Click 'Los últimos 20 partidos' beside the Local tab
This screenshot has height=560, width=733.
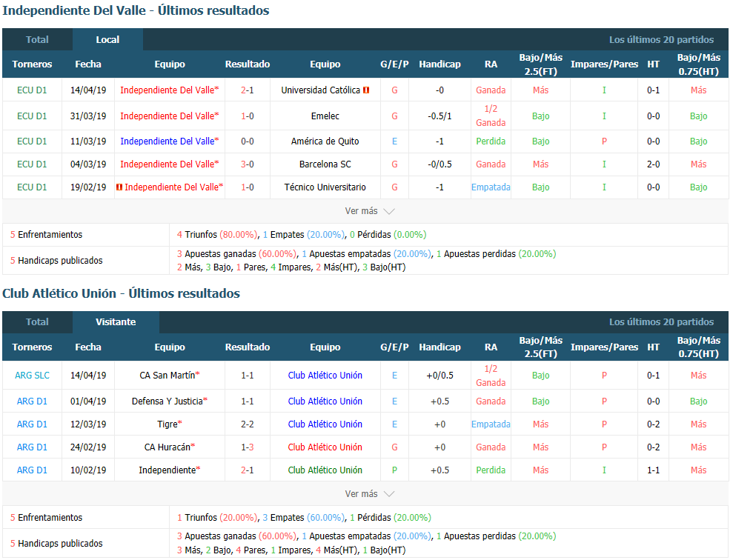[x=661, y=40]
